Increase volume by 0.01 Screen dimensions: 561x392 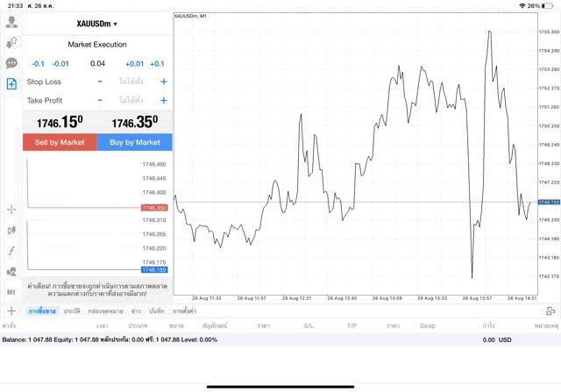[134, 63]
